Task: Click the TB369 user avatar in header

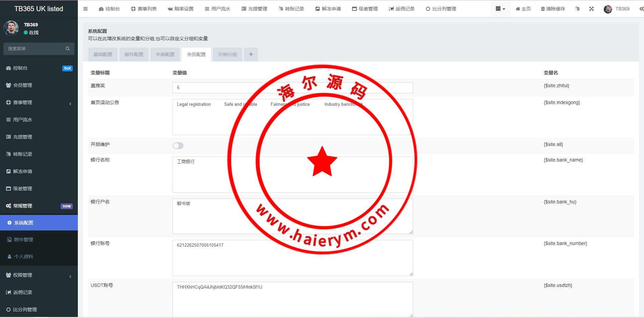Action: [x=608, y=9]
